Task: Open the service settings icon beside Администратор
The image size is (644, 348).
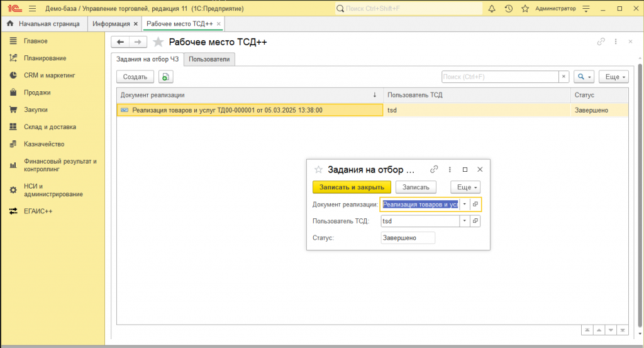Action: [586, 8]
